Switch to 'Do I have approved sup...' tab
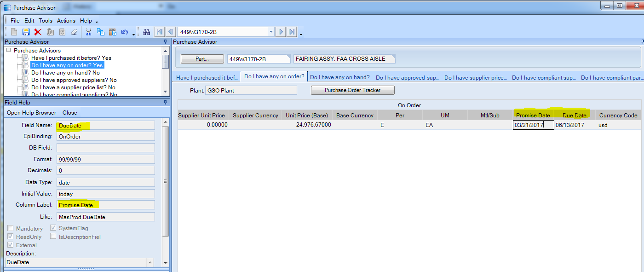The height and width of the screenshot is (272, 644). 407,78
